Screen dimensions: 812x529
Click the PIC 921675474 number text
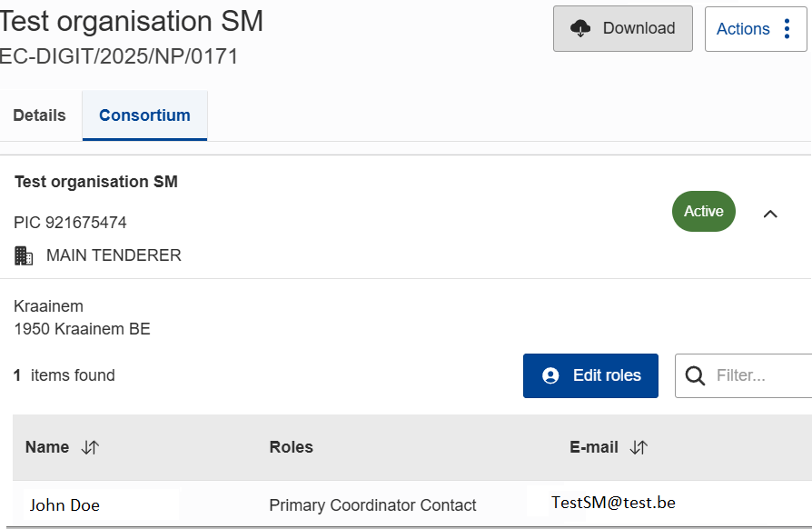coord(71,223)
